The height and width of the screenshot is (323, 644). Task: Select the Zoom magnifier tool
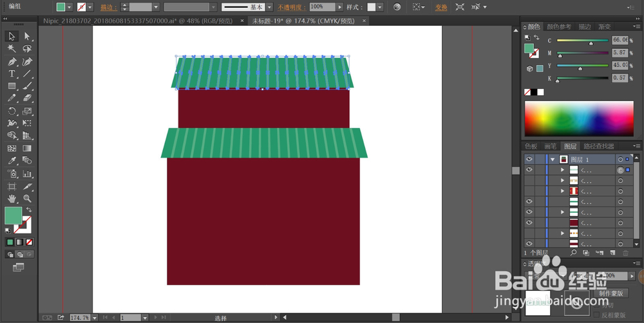(27, 199)
